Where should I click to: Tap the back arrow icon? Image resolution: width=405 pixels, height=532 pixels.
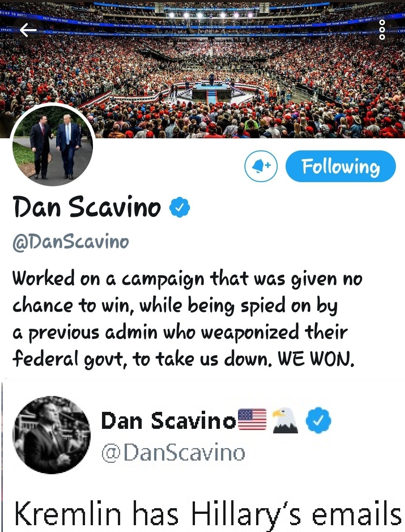point(28,30)
